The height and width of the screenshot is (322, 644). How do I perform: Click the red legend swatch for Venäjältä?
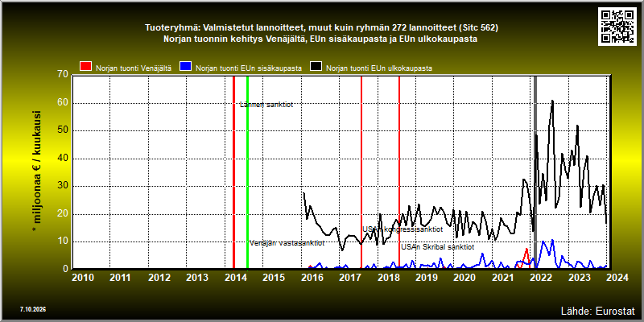point(86,67)
